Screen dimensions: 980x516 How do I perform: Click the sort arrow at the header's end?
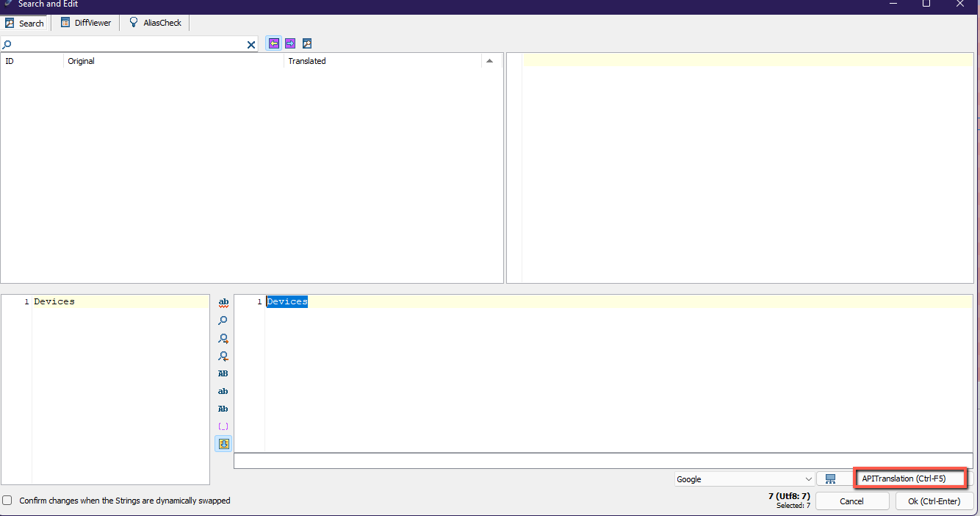point(490,61)
